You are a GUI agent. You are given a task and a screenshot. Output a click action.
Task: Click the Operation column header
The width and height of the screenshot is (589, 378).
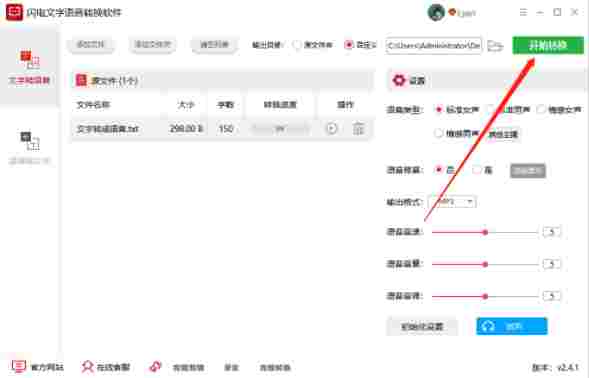pos(345,105)
